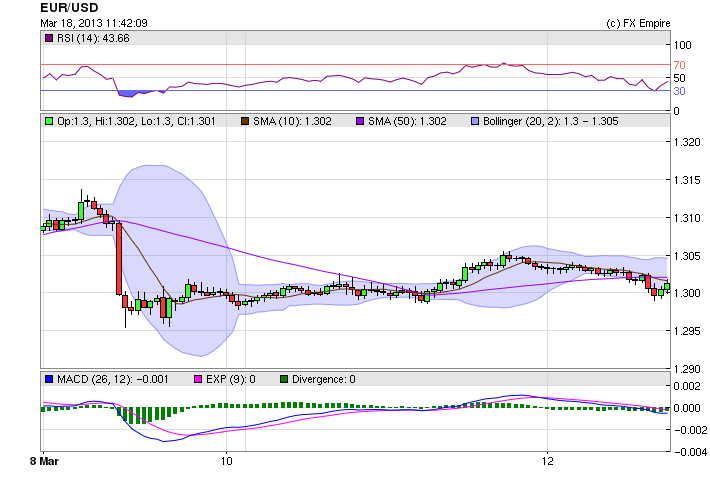This screenshot has height=487, width=710.
Task: Click the price axis label 1.315
Action: pyautogui.click(x=687, y=180)
